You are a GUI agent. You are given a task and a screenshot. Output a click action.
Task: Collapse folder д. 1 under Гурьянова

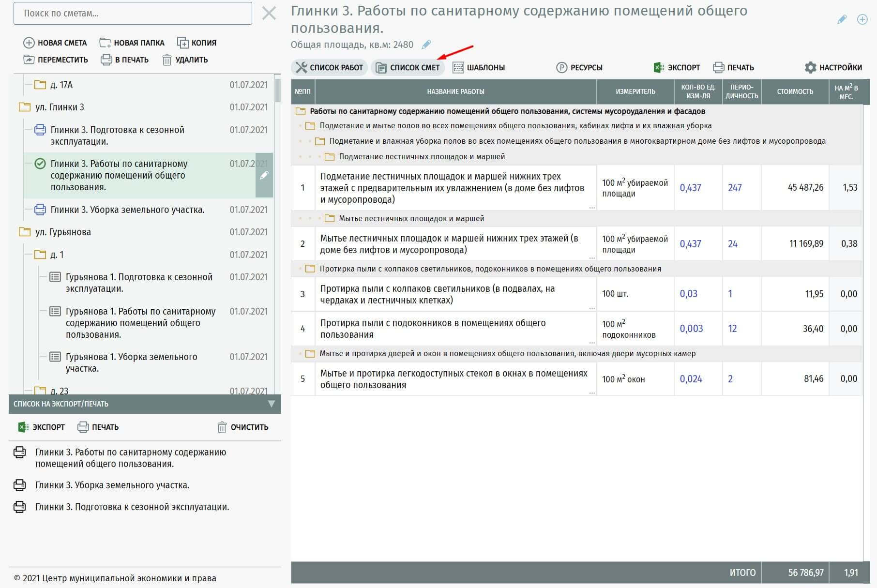pyautogui.click(x=40, y=255)
